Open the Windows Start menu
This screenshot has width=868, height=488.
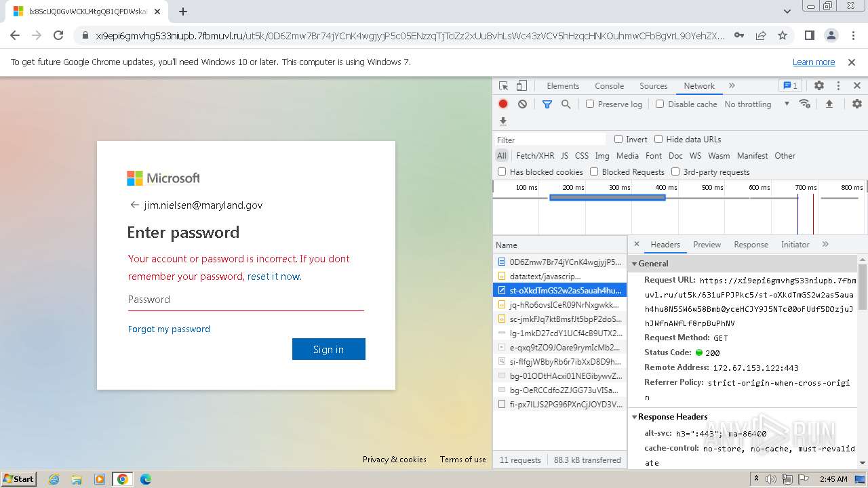[x=19, y=479]
